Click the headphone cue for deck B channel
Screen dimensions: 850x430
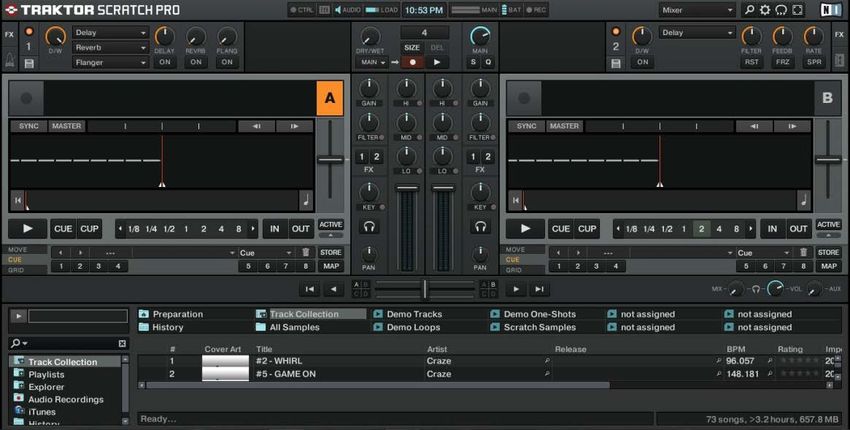(480, 227)
